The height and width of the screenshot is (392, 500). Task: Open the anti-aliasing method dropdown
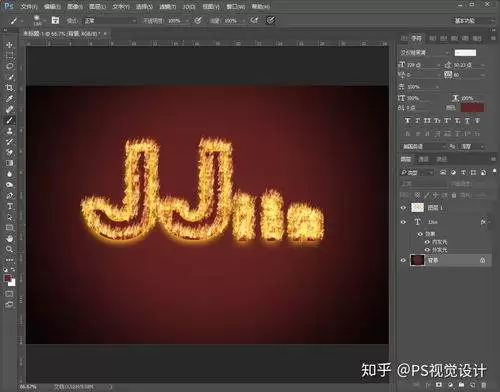click(472, 146)
